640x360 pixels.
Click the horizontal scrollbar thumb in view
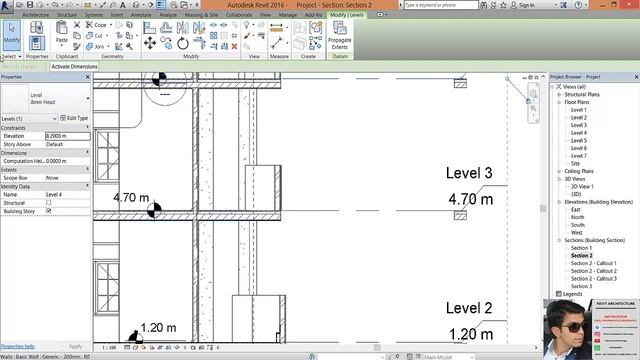tap(377, 347)
